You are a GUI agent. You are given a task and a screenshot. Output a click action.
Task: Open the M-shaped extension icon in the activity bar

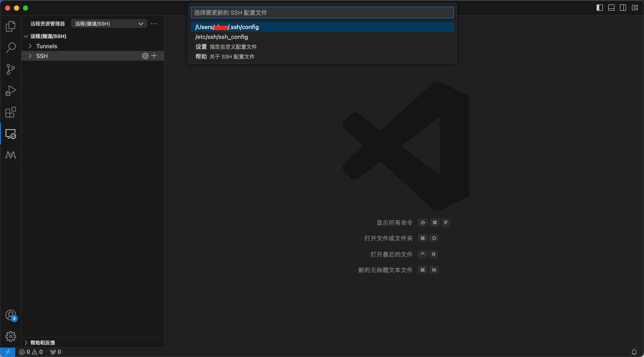point(11,155)
